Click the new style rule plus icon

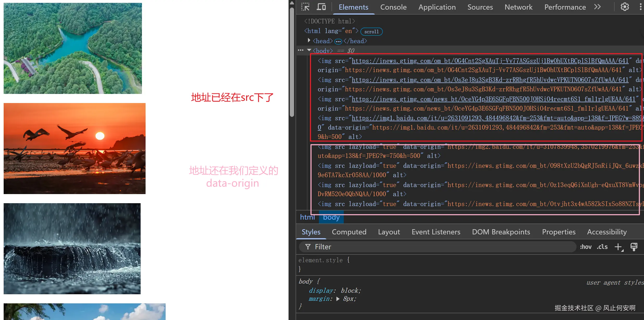(x=618, y=247)
